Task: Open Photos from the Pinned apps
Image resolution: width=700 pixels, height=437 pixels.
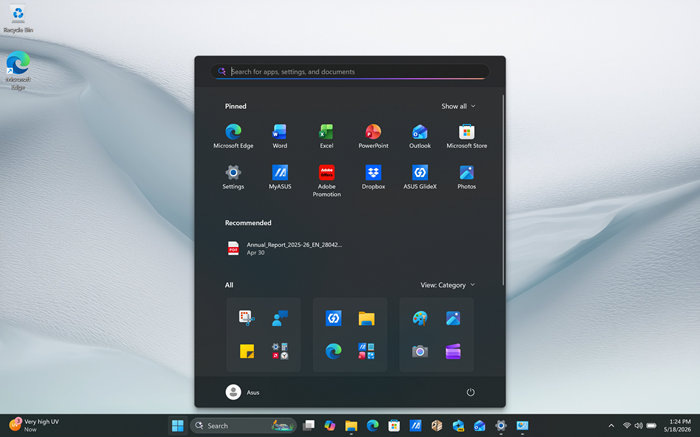Action: tap(467, 177)
